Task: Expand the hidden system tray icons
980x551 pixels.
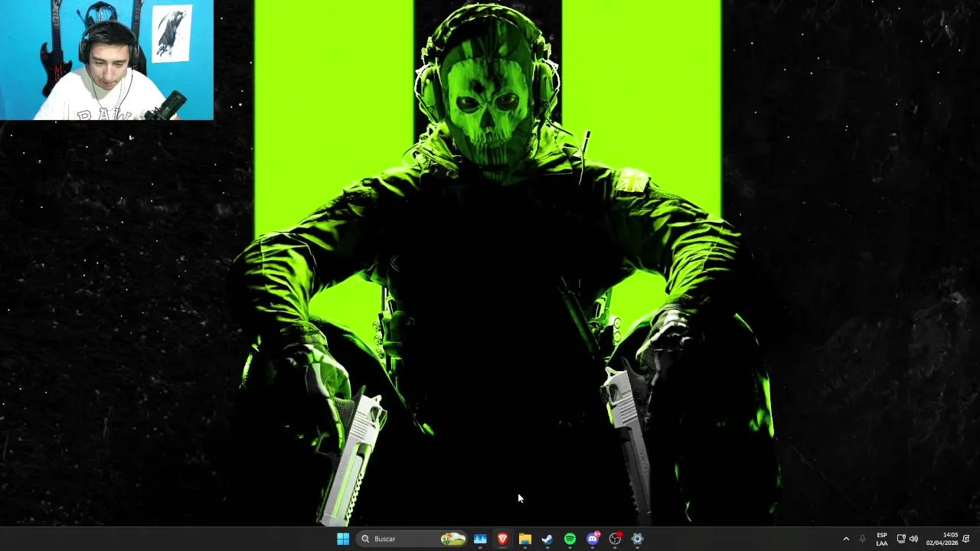Action: click(846, 539)
